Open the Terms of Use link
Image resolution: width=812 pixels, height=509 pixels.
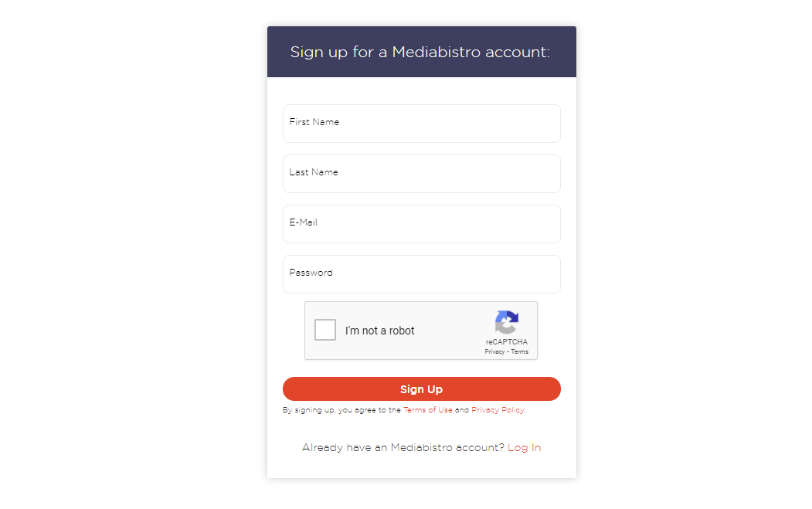tap(428, 409)
